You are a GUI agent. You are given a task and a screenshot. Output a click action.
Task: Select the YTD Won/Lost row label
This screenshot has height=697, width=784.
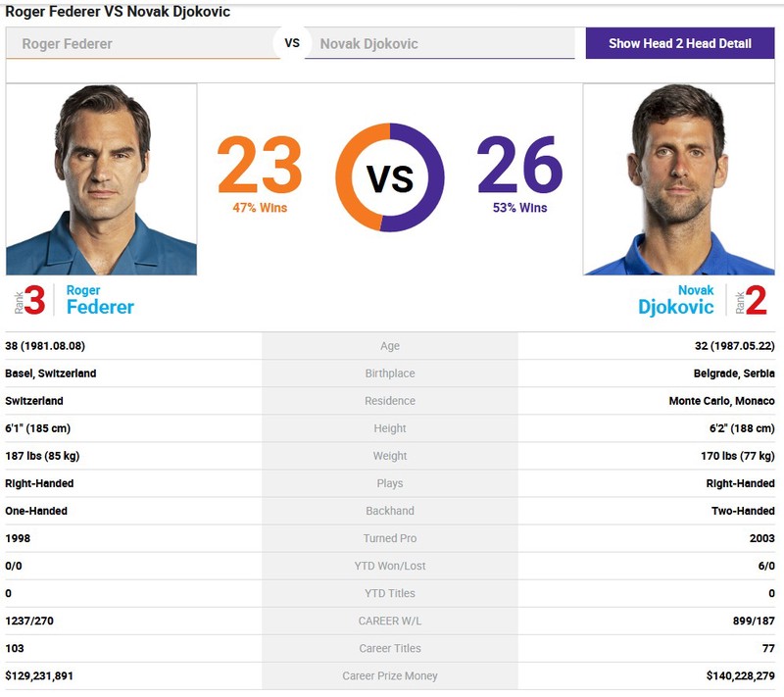[x=390, y=566]
